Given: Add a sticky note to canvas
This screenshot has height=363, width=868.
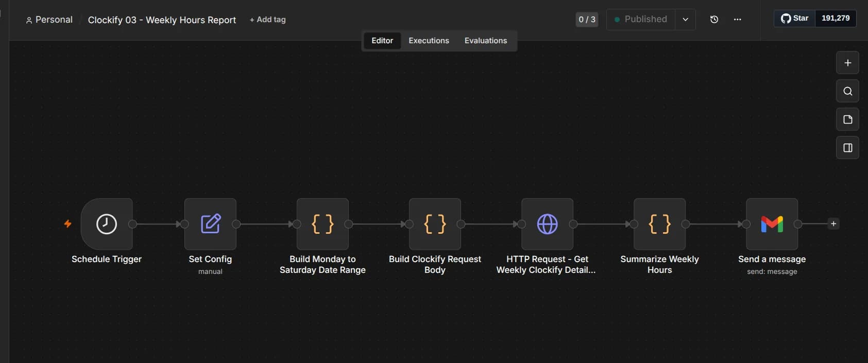Looking at the screenshot, I should (847, 119).
